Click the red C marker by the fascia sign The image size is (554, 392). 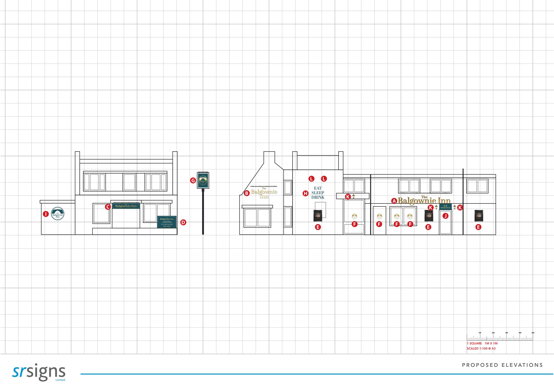pyautogui.click(x=108, y=207)
